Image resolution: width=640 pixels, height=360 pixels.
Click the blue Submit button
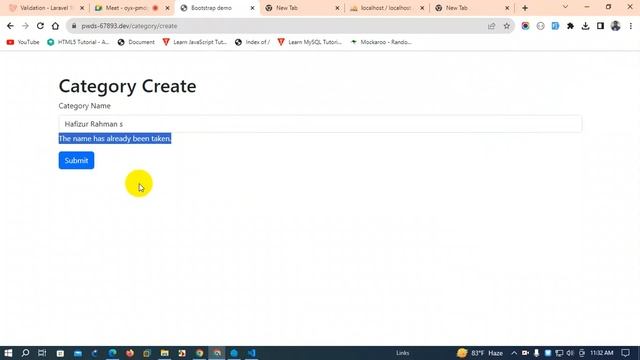(x=76, y=160)
